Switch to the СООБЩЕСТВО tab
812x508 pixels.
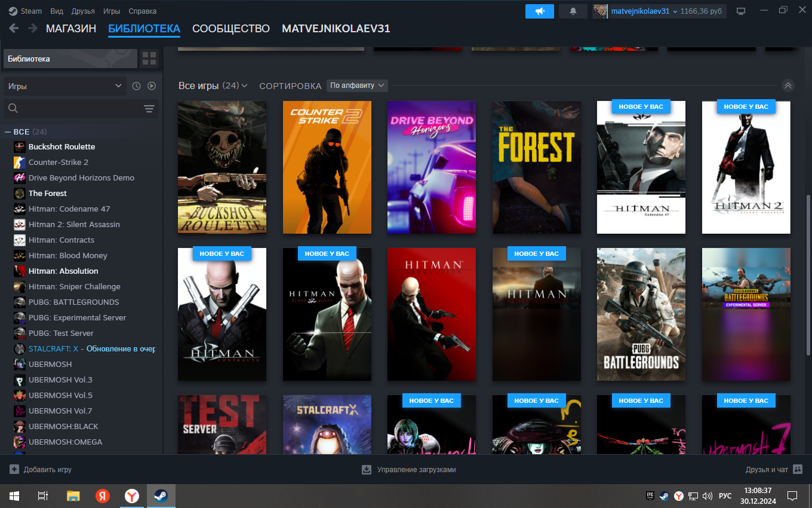coord(231,29)
